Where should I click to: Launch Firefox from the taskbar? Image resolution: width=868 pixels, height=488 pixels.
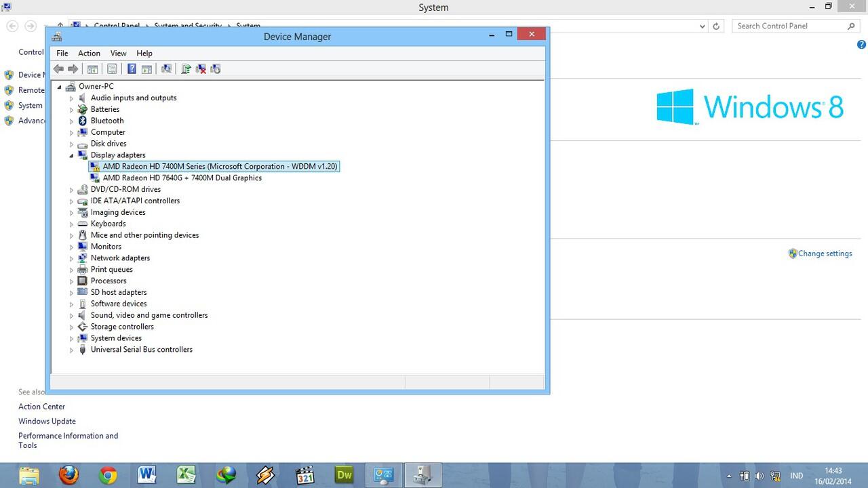click(68, 476)
